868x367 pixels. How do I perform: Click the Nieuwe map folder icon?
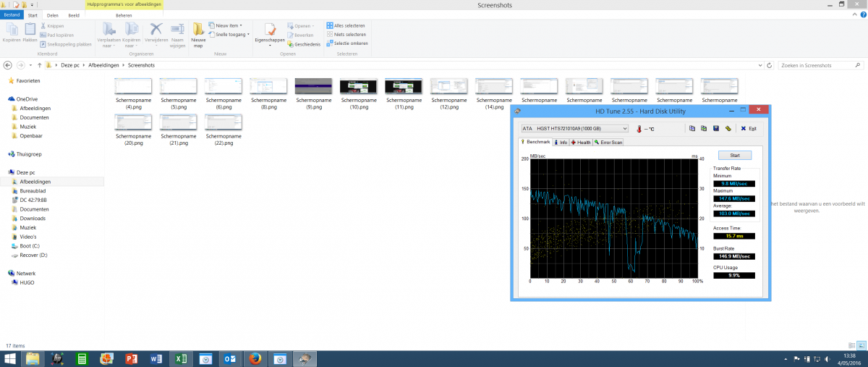click(x=198, y=33)
